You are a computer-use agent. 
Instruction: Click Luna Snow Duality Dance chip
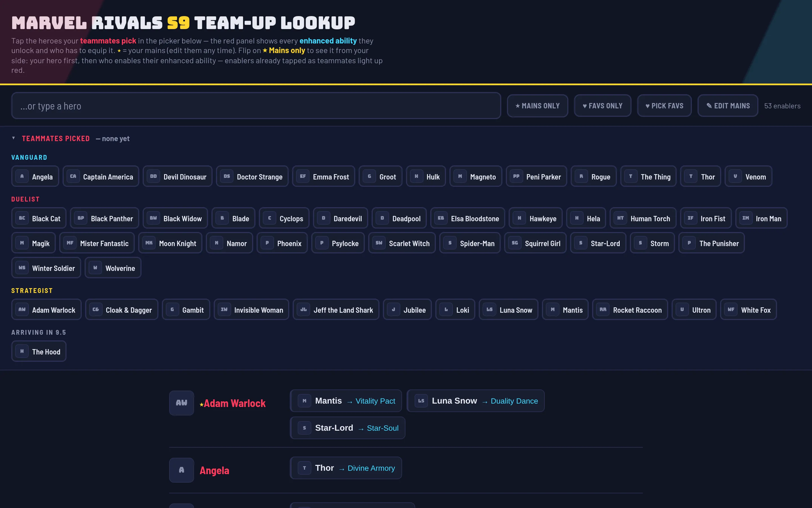[475, 401]
